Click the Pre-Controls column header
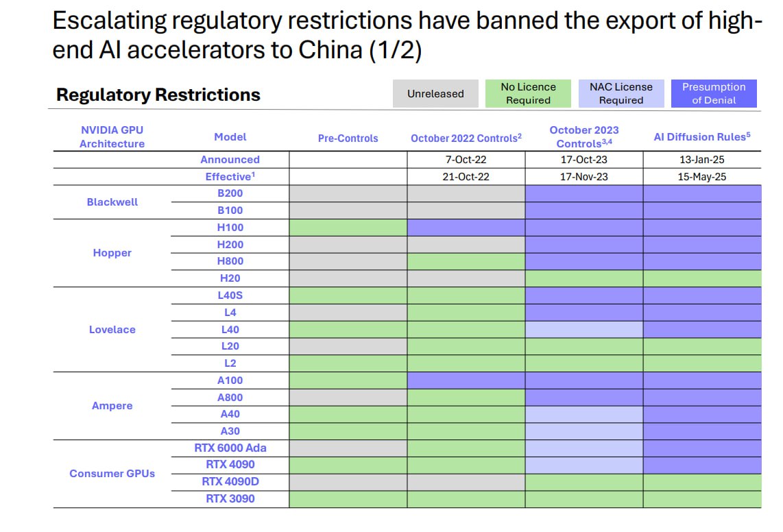This screenshot has width=783, height=532. click(x=348, y=138)
